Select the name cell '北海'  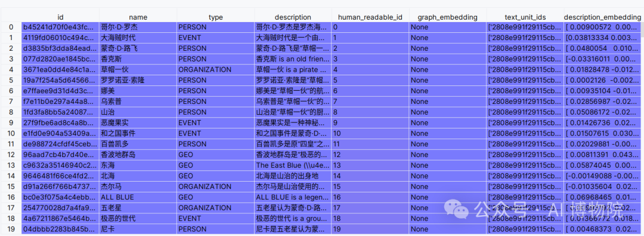pyautogui.click(x=138, y=176)
